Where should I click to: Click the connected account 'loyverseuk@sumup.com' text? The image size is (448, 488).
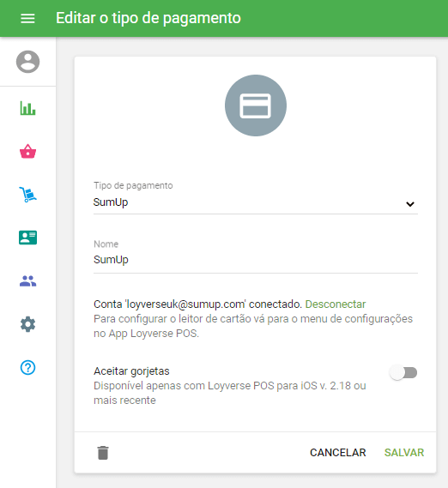coord(185,304)
